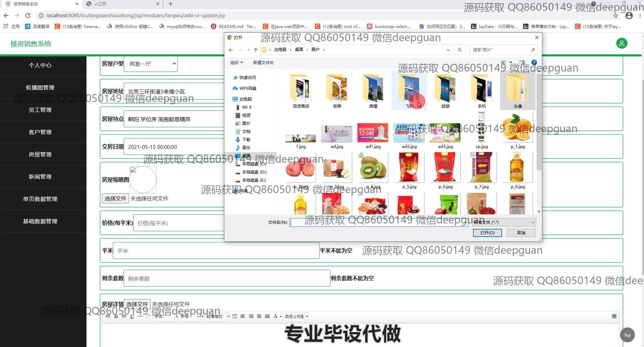644x347 pixels.
Task: Click the help icon in the file dialog
Action: pyautogui.click(x=534, y=62)
